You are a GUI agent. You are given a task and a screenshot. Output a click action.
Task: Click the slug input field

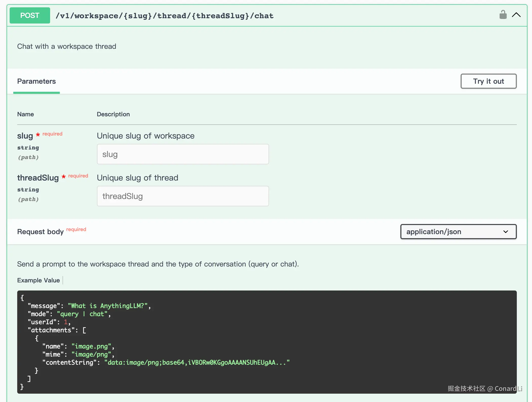tap(183, 154)
